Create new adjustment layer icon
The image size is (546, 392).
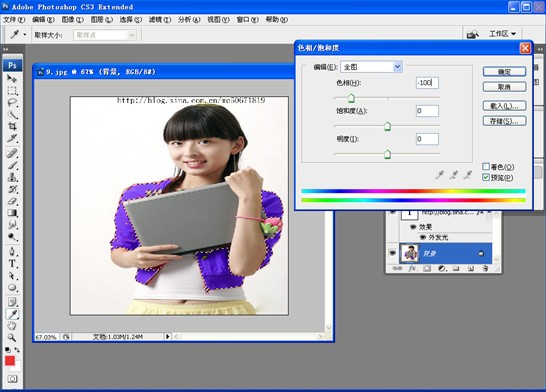(442, 268)
